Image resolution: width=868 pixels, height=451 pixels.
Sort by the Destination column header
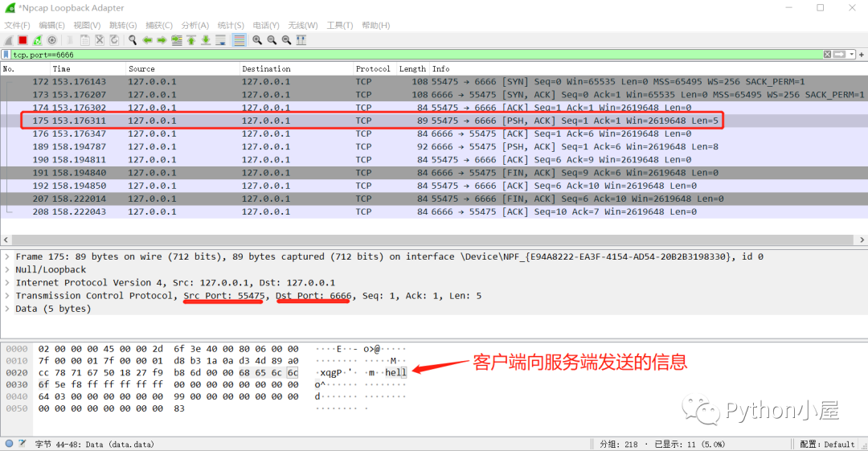pos(296,68)
